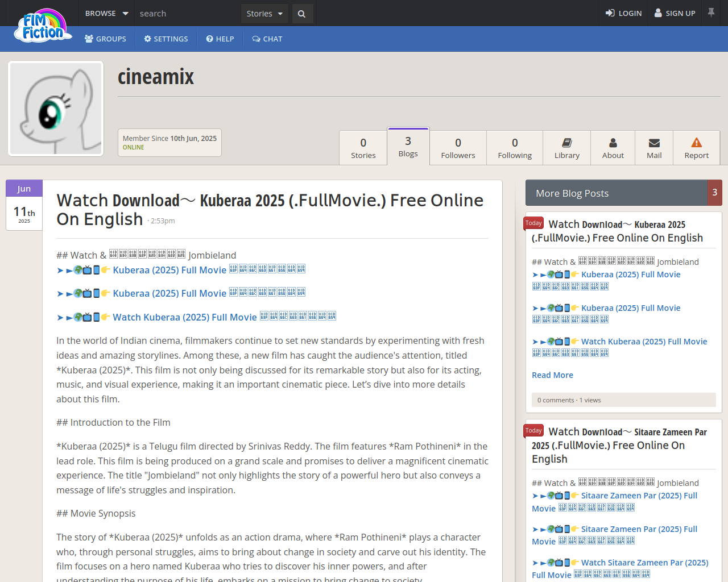The height and width of the screenshot is (582, 728).
Task: Open Chat from the navigation bar
Action: tap(267, 39)
